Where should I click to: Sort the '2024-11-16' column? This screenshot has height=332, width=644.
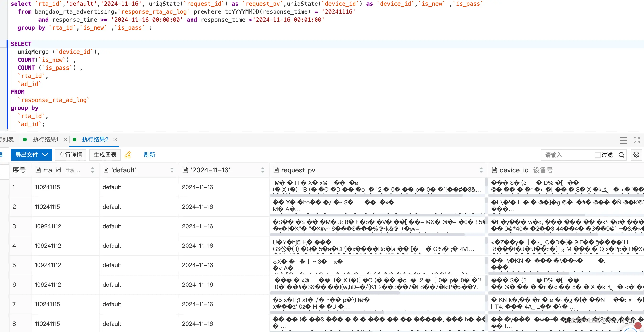tap(263, 170)
